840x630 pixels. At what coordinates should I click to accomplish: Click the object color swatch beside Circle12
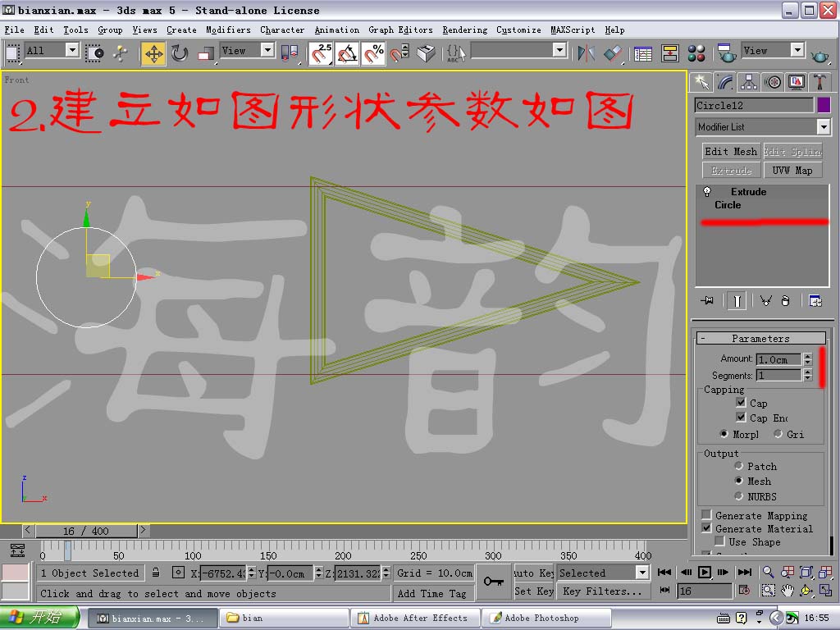pos(825,105)
